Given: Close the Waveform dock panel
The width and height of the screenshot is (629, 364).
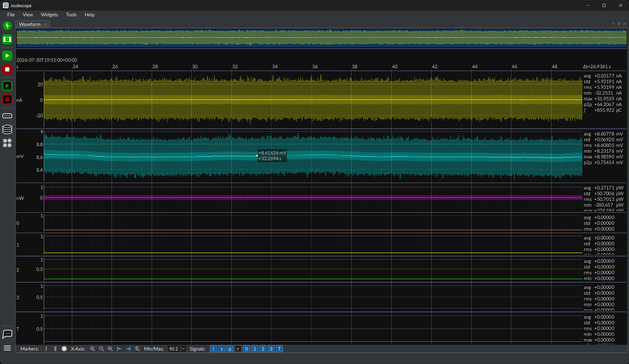Looking at the screenshot, I should [624, 24].
